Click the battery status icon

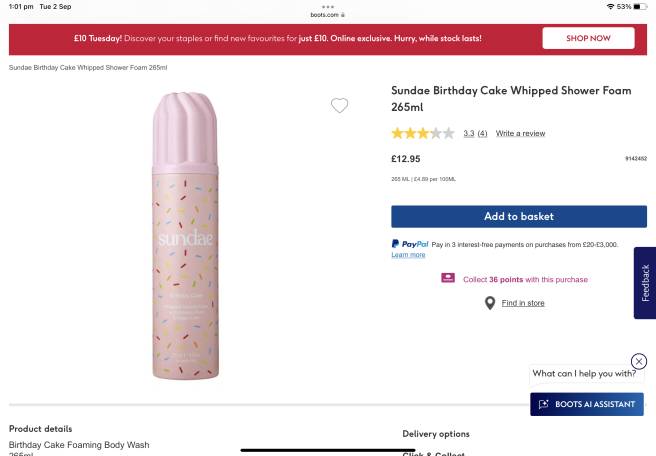pos(640,7)
